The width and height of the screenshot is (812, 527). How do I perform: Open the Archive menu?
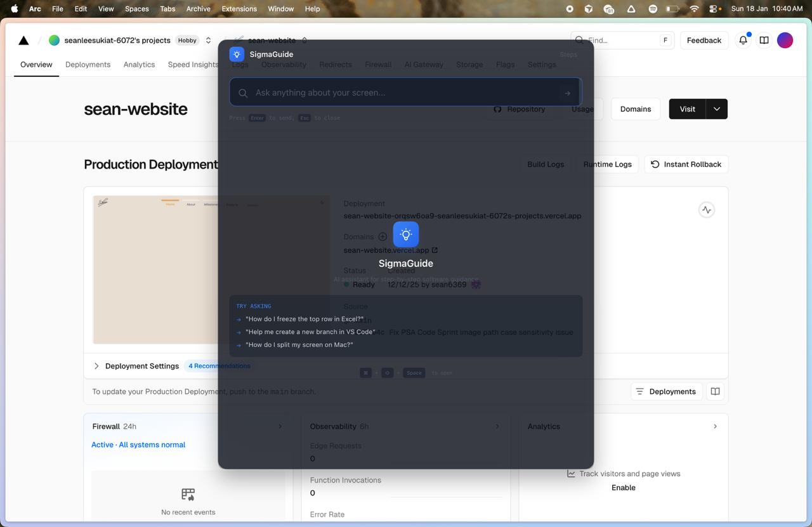(x=198, y=9)
